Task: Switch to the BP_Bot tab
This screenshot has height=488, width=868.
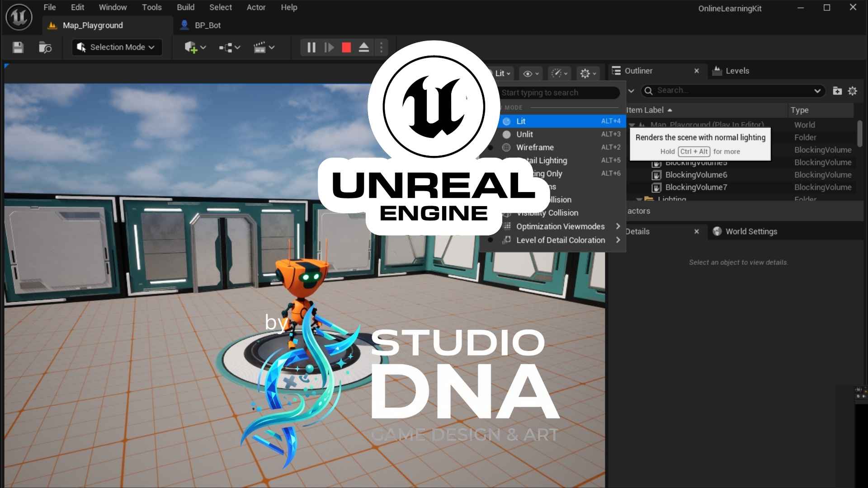Action: pos(201,25)
